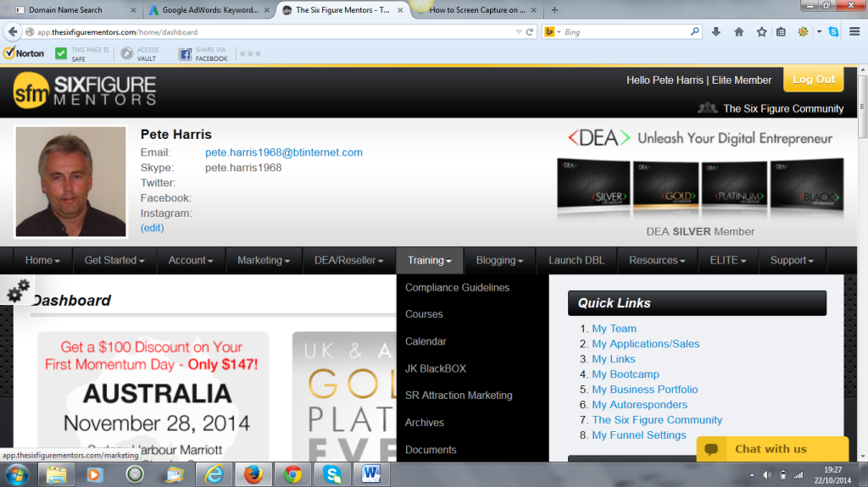Viewport: 868px width, 487px height.
Task: Open the bookmarks list icon
Action: pyautogui.click(x=781, y=32)
